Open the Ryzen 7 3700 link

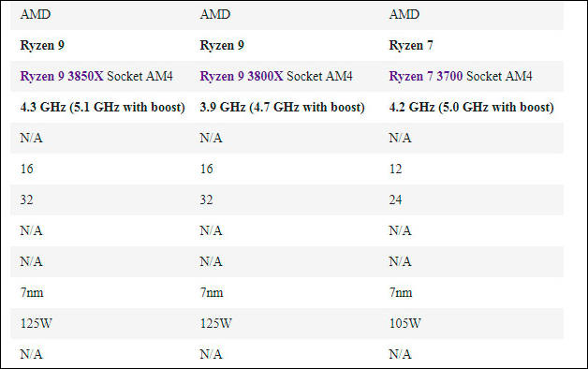[x=426, y=76]
